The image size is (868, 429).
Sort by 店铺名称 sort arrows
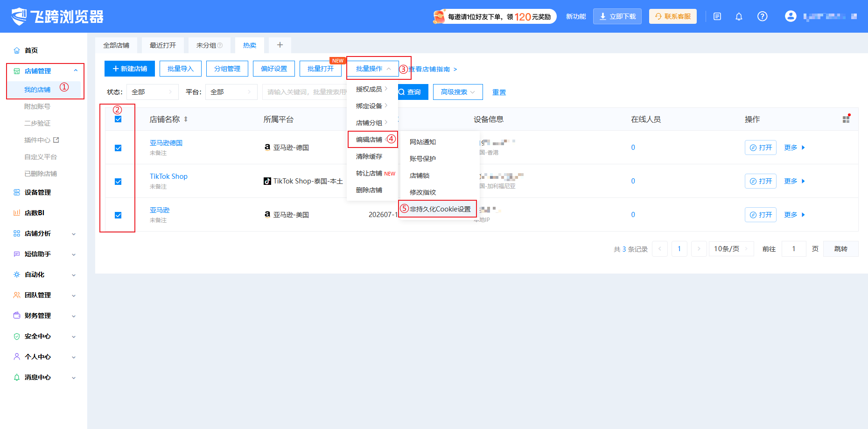(x=186, y=119)
